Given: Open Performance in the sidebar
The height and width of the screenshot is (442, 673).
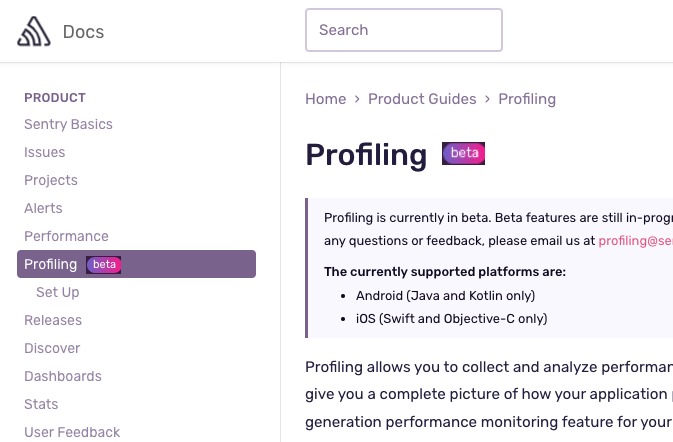Looking at the screenshot, I should [66, 236].
